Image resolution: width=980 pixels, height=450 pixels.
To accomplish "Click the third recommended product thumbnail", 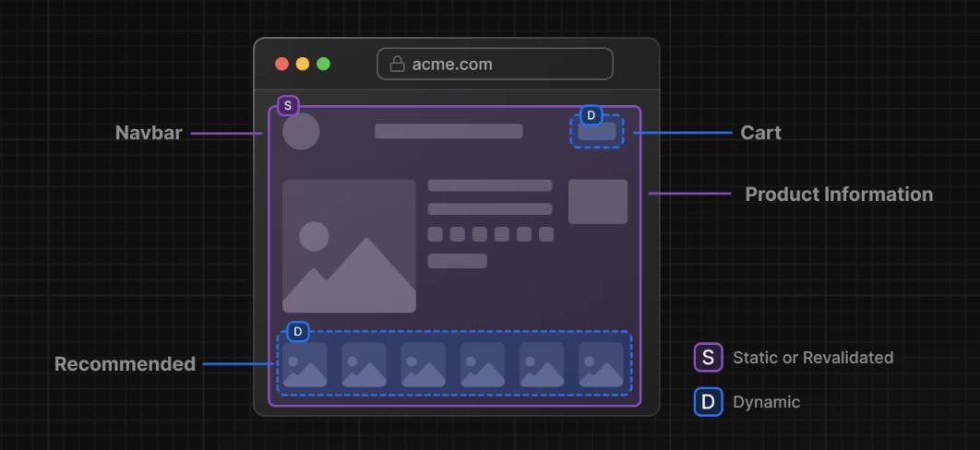I will pyautogui.click(x=423, y=364).
